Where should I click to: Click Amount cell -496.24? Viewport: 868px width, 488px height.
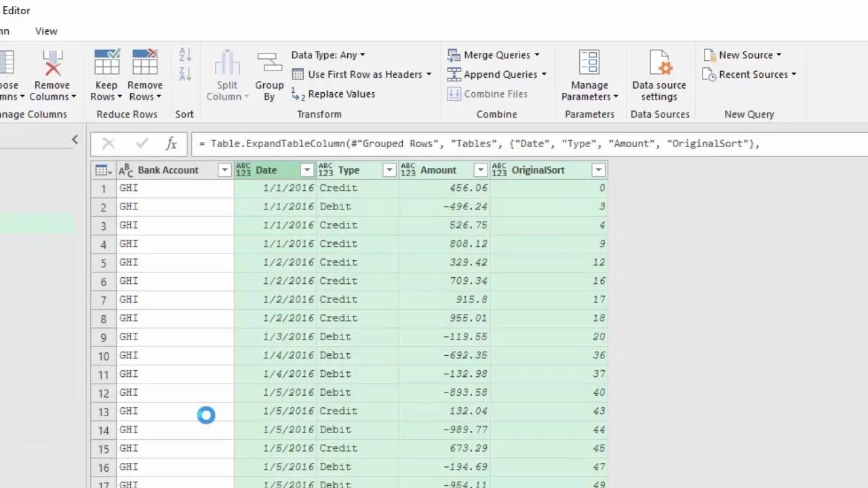coord(445,207)
